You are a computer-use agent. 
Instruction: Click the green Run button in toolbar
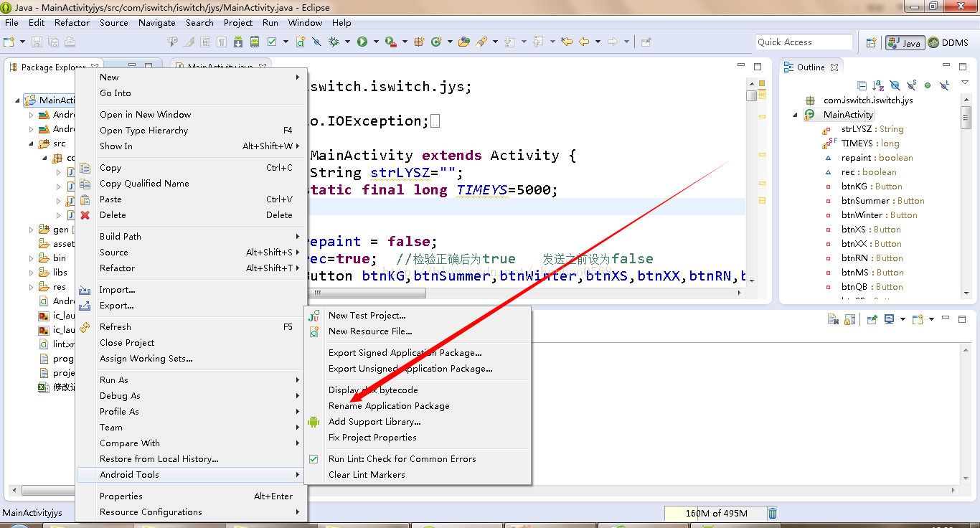362,42
